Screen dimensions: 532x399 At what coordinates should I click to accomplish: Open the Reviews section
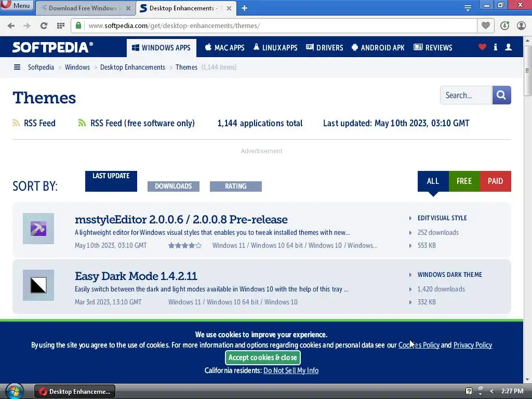[433, 48]
